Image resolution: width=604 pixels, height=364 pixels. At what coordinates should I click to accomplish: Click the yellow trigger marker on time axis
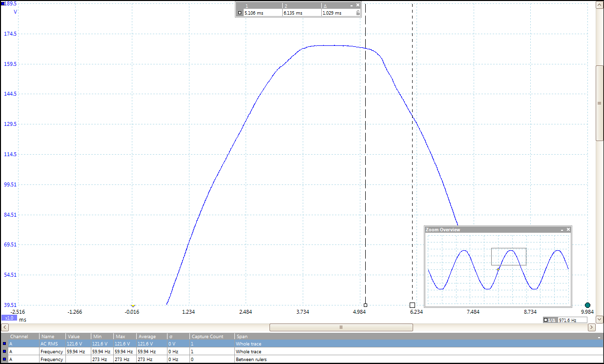133,306
